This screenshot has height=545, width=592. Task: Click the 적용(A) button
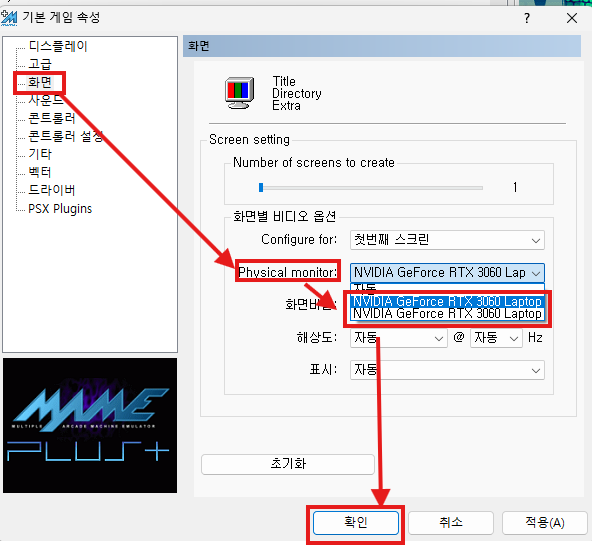coord(545,523)
